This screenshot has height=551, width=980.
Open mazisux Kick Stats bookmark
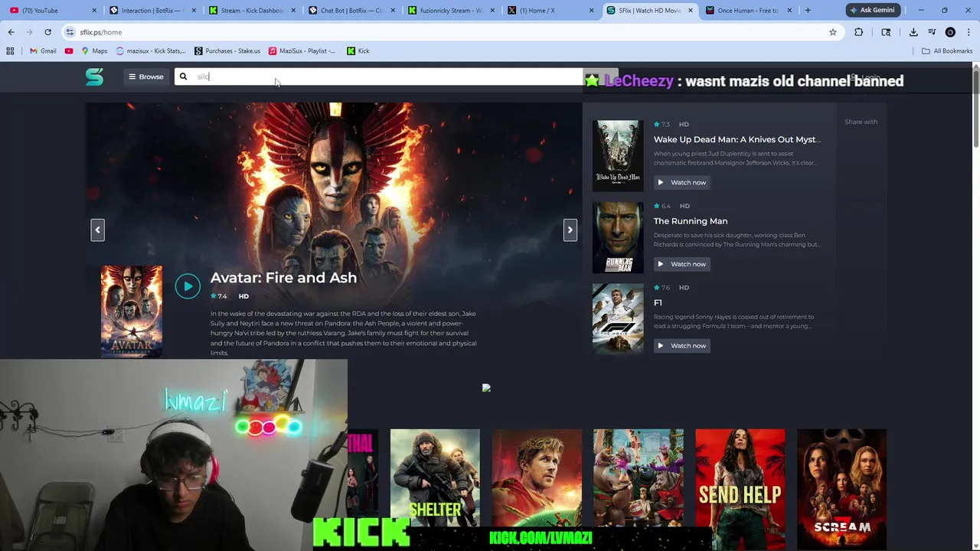(x=151, y=51)
